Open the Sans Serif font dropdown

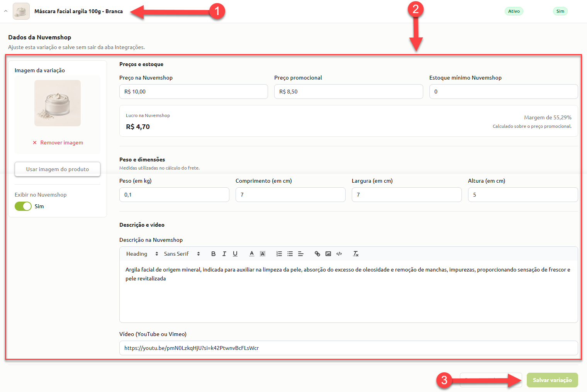(182, 254)
